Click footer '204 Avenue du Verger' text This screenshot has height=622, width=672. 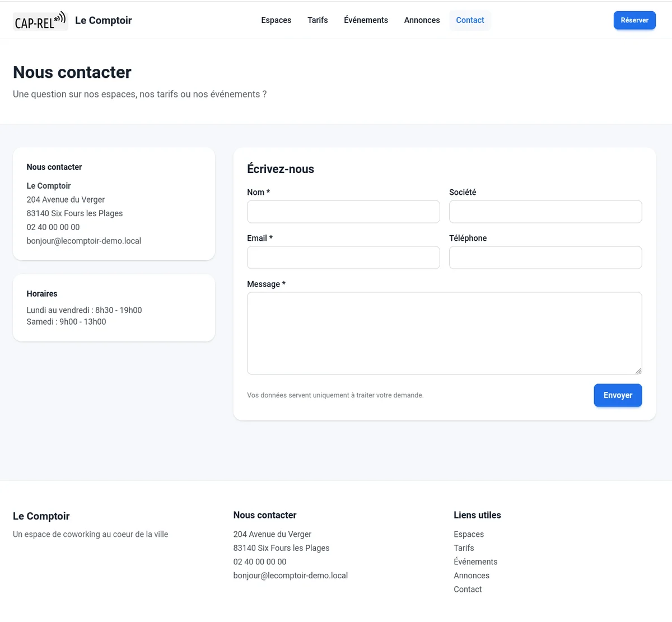tap(272, 534)
